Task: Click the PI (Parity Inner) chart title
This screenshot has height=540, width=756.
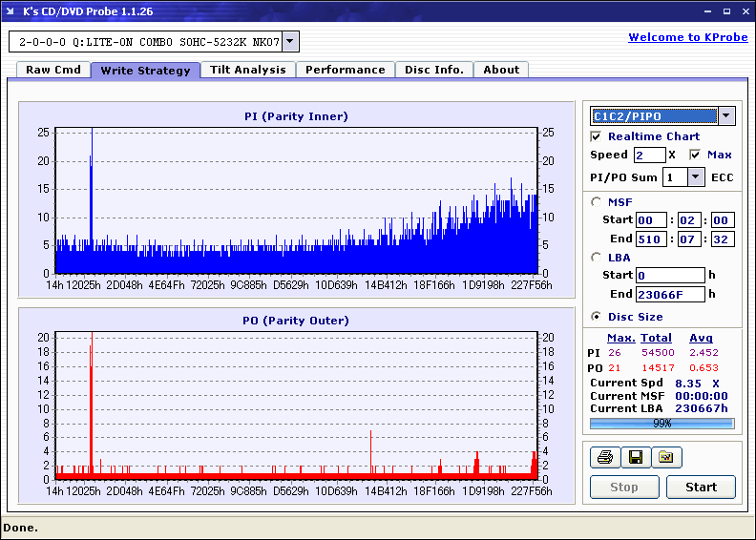Action: click(x=296, y=116)
